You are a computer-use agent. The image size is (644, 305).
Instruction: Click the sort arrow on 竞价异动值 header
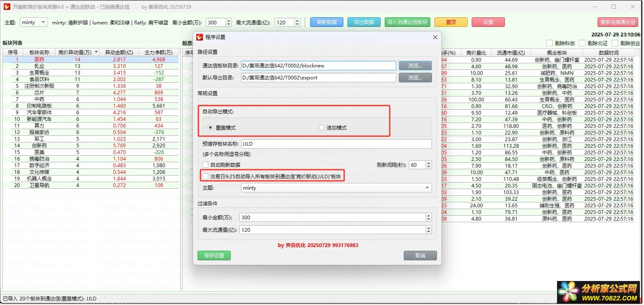point(96,52)
